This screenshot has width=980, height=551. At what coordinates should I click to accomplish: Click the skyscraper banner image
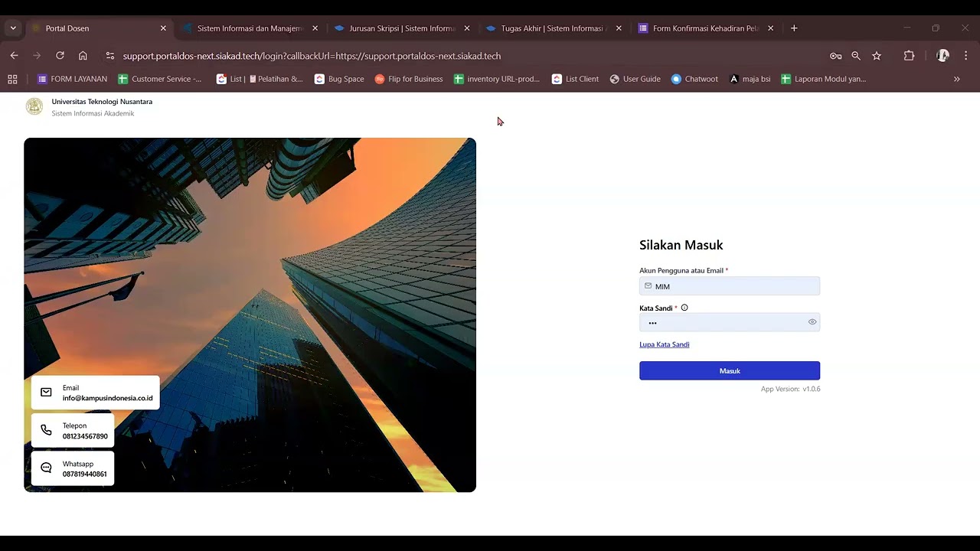tap(250, 315)
